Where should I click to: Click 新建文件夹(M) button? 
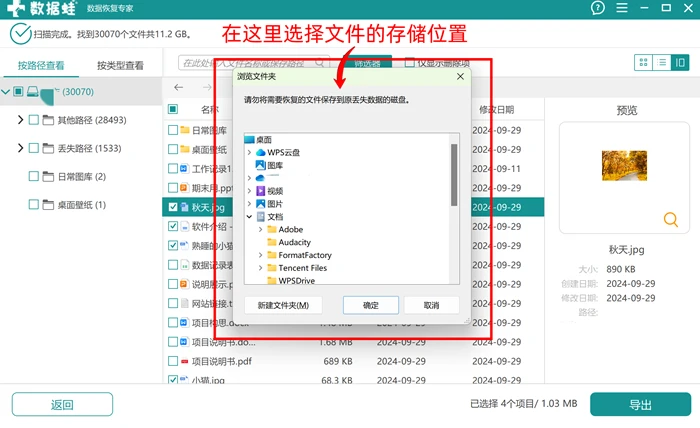pos(283,305)
